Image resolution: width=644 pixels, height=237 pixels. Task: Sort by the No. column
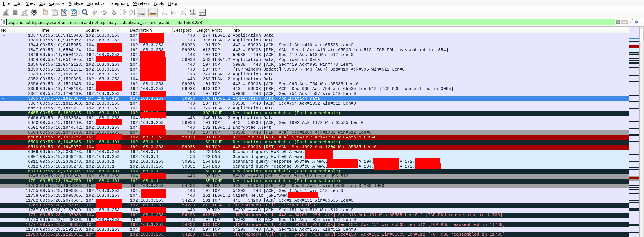point(19,30)
